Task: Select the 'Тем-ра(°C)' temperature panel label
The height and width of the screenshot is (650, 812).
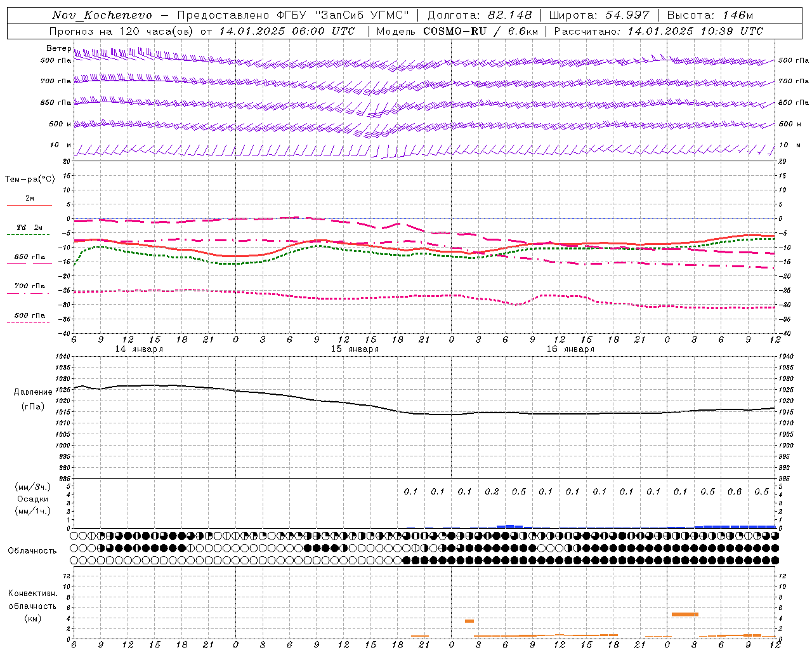Action: tap(30, 180)
